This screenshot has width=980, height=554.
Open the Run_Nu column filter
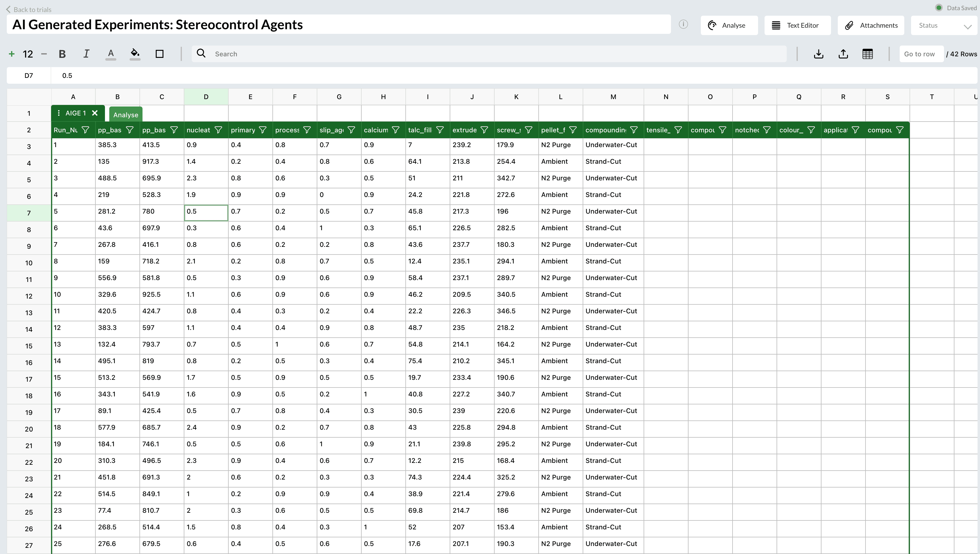pyautogui.click(x=86, y=130)
